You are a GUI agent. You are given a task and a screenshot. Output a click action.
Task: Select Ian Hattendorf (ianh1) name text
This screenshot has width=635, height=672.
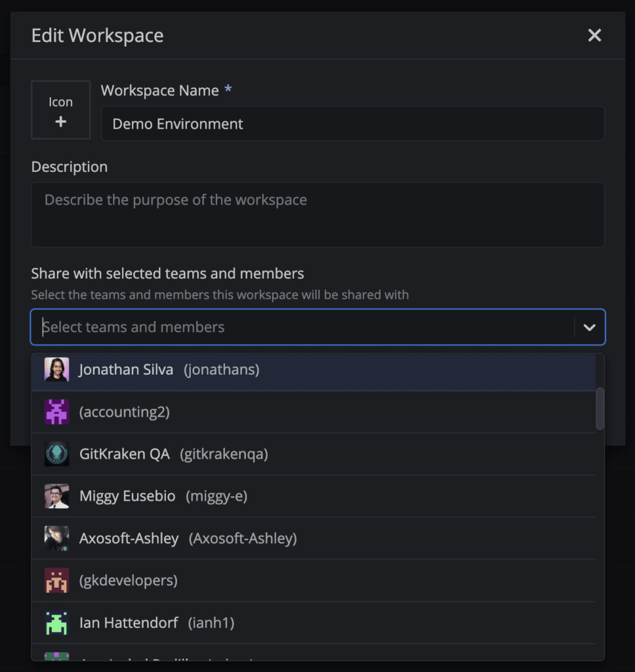coord(156,623)
